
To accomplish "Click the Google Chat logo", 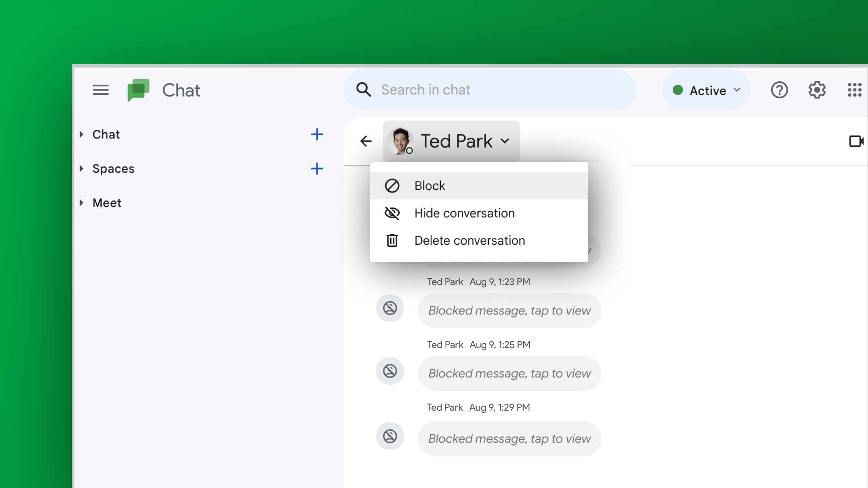I will point(139,90).
